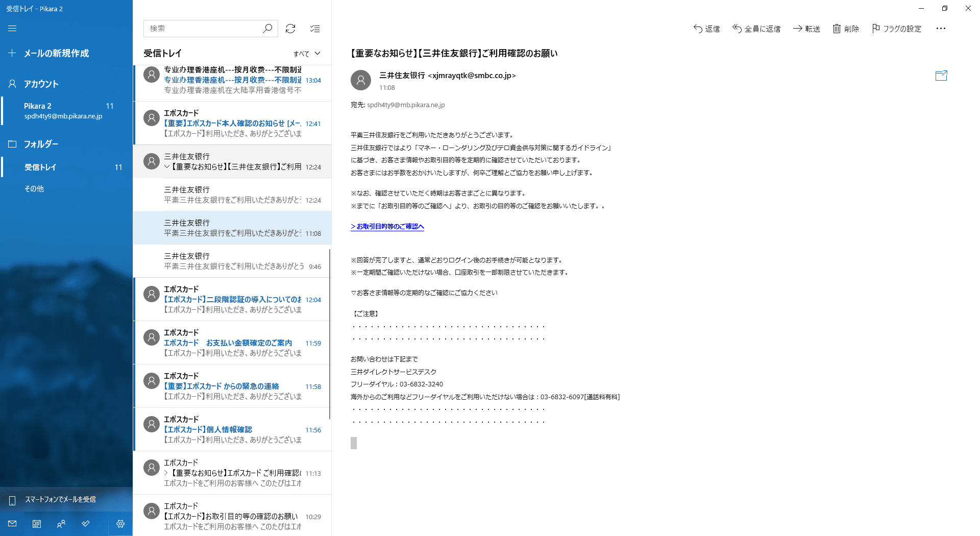
Task: Open エポスカード本人確認のお知らせ email
Action: click(232, 123)
